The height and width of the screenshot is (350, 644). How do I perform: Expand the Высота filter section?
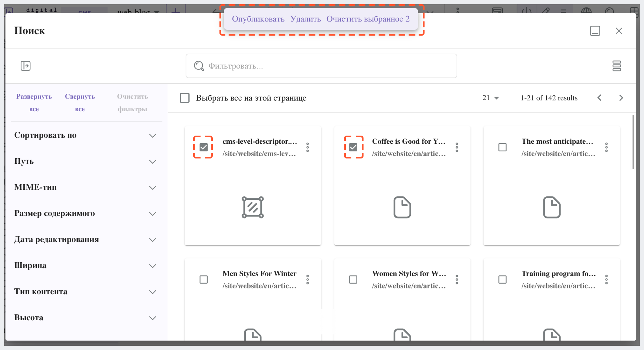[85, 318]
